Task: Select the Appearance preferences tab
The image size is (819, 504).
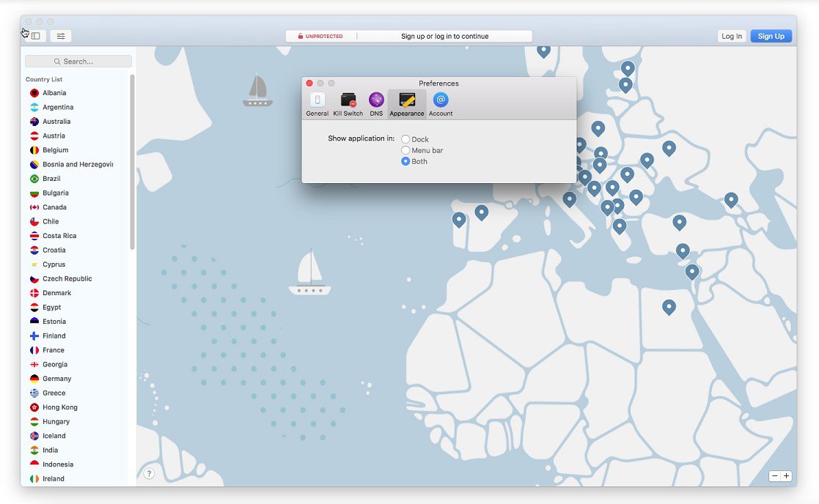Action: (x=407, y=104)
